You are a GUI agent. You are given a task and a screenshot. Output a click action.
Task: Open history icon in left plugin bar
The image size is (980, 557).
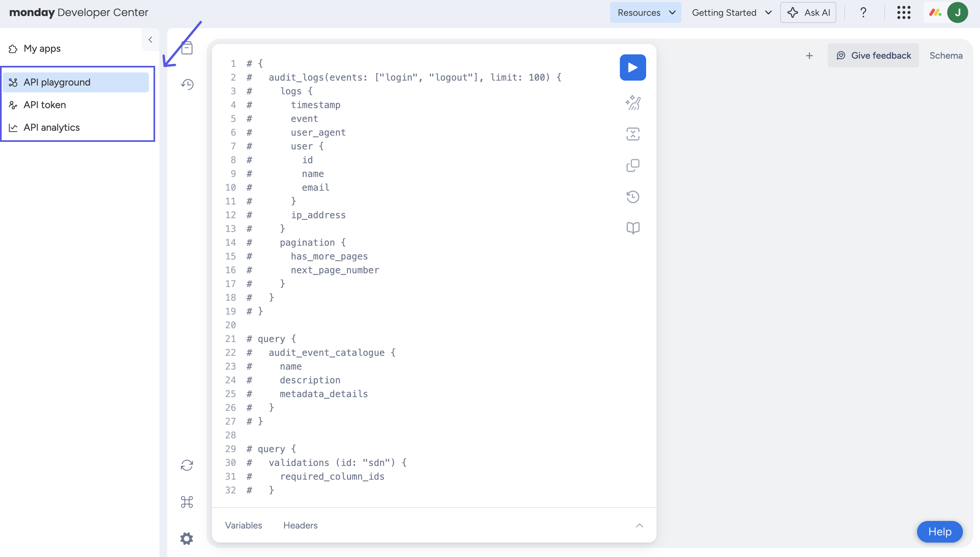coord(187,84)
